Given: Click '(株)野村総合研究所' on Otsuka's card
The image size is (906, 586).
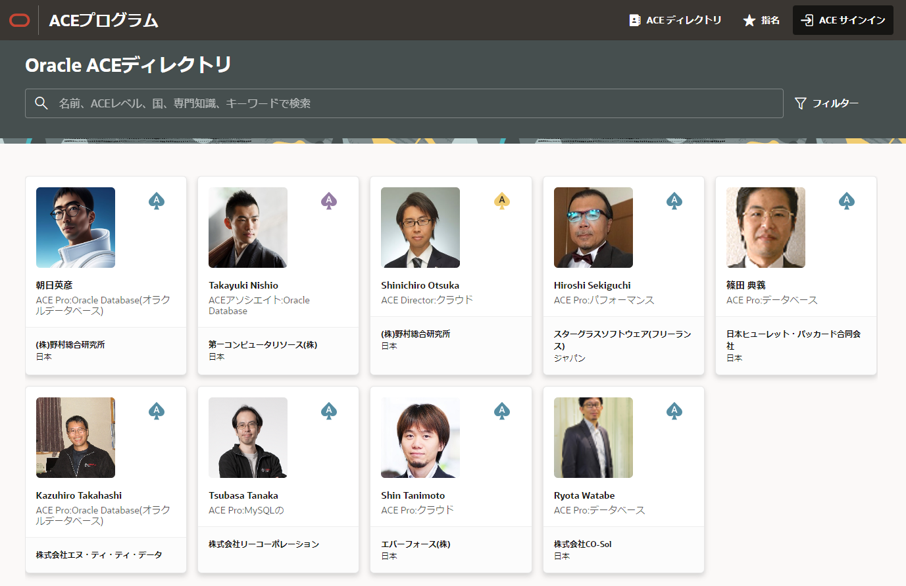Looking at the screenshot, I should pos(415,333).
